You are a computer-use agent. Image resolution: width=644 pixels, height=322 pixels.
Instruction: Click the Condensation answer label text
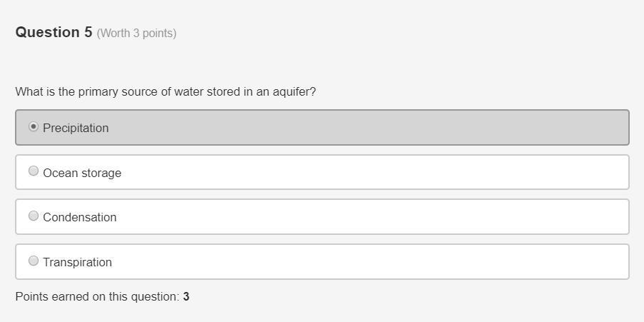click(x=79, y=217)
